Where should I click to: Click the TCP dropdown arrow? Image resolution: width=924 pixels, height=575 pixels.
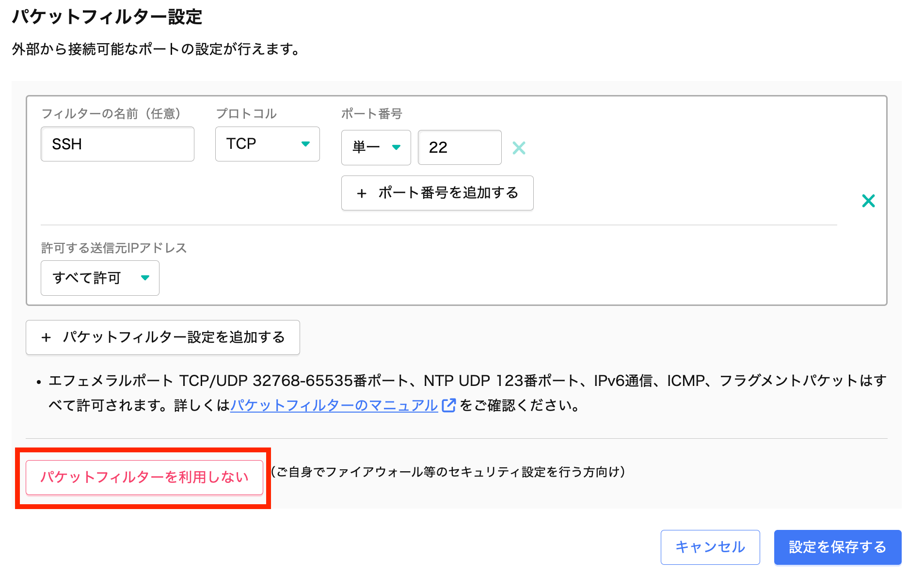coord(305,144)
